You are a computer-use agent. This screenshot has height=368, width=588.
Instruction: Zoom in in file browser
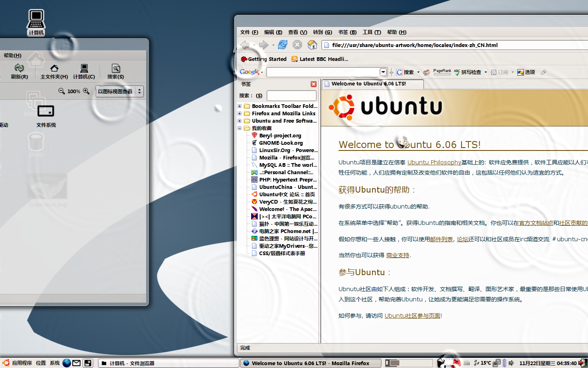click(86, 91)
